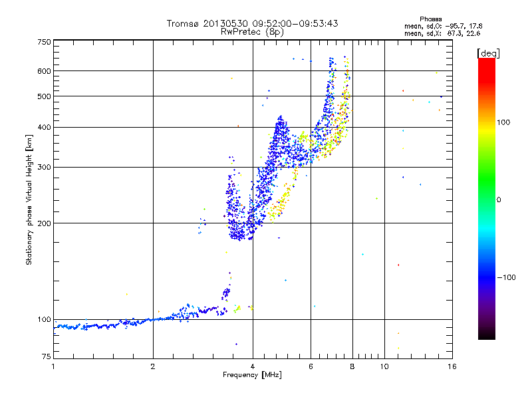Click the 'mean, sd,X: 87.3, 22.6' line

[442, 33]
